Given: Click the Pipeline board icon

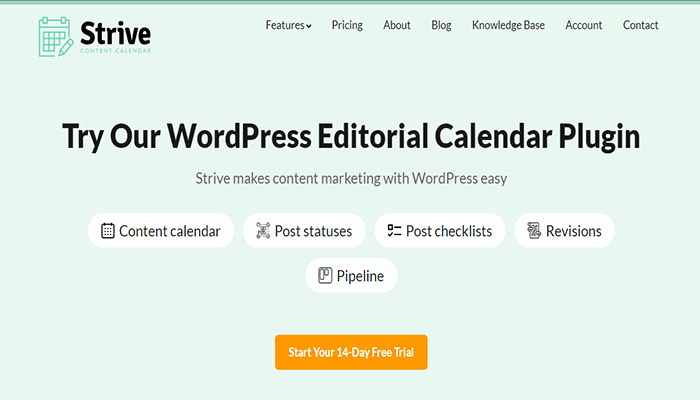Looking at the screenshot, I should click(325, 276).
